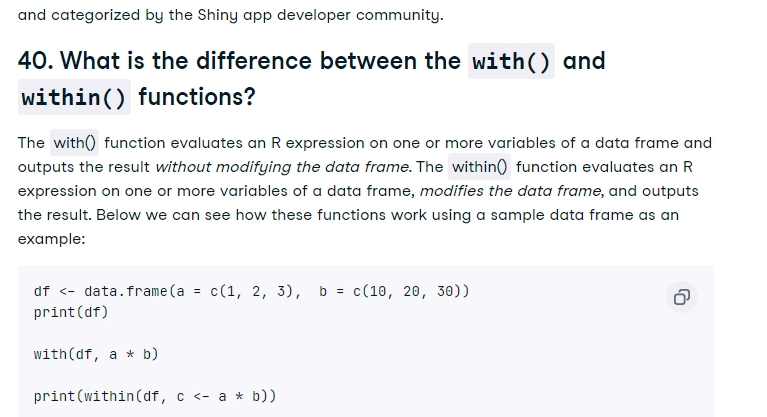The image size is (767, 417).
Task: Place cursor on the data.frame code line
Action: 251,292
